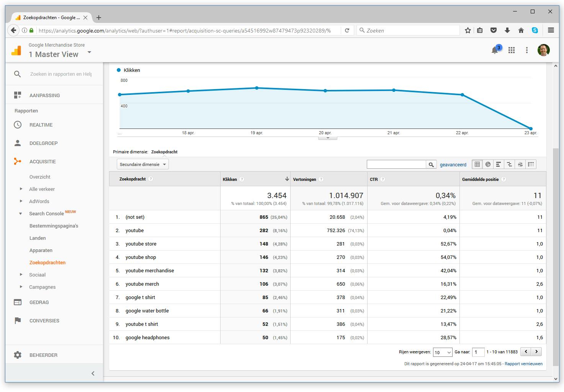Sort by the Gemiddelde positie column
The image size is (564, 392).
point(480,179)
